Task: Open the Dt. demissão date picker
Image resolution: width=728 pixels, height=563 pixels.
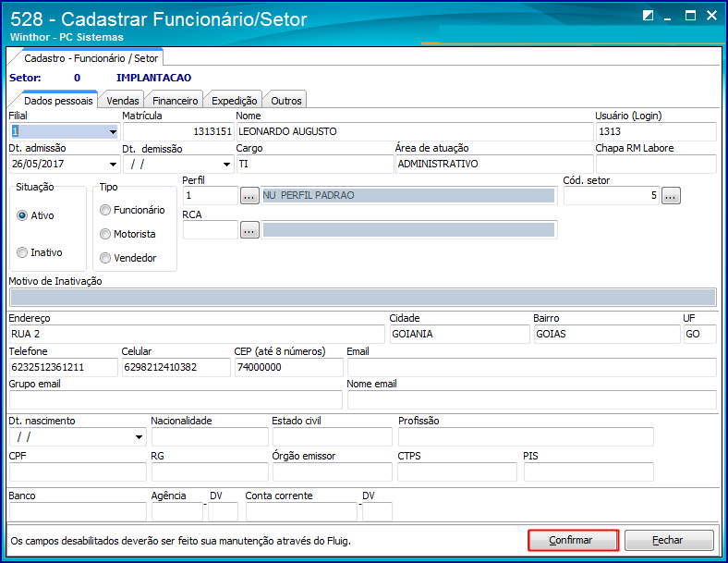Action: 226,164
